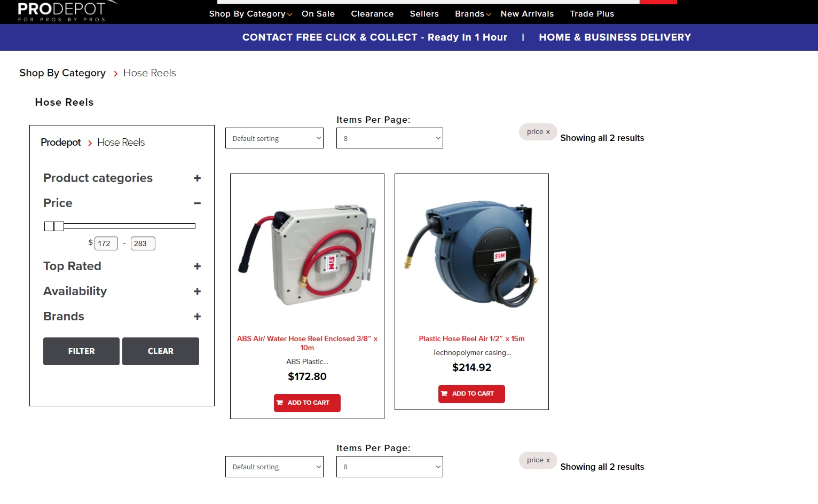818x504 pixels.
Task: Expand the Availability plus icon
Action: pos(197,292)
